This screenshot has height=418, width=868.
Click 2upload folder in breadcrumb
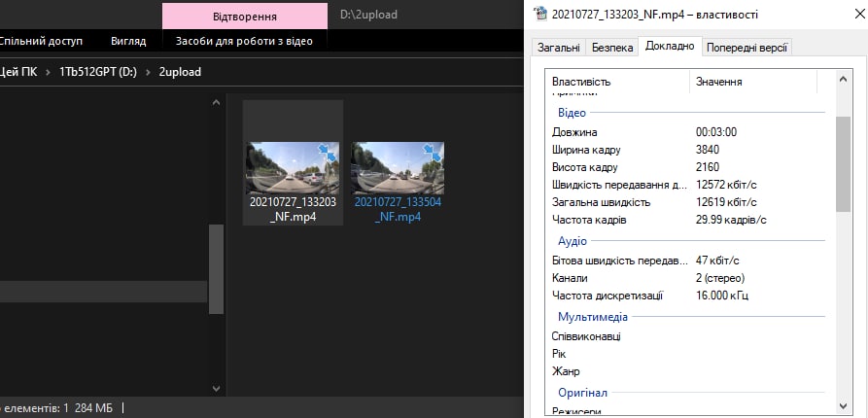point(180,72)
